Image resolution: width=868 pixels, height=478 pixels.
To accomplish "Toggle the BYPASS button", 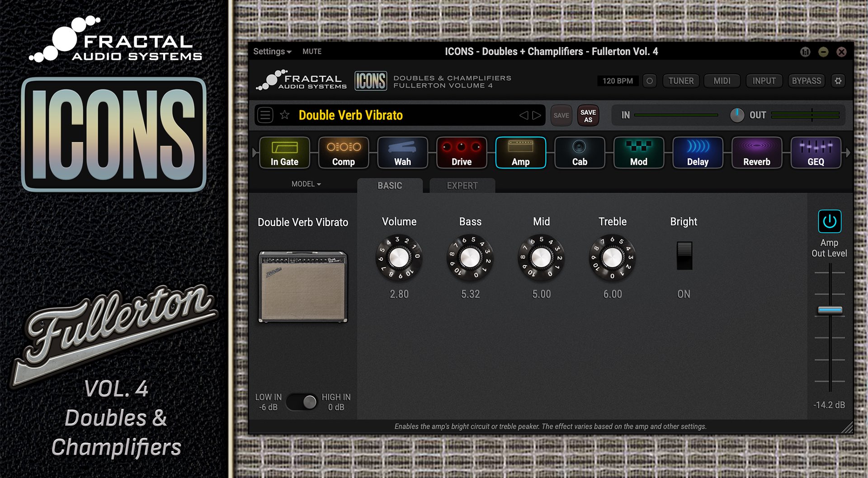I will click(x=807, y=81).
